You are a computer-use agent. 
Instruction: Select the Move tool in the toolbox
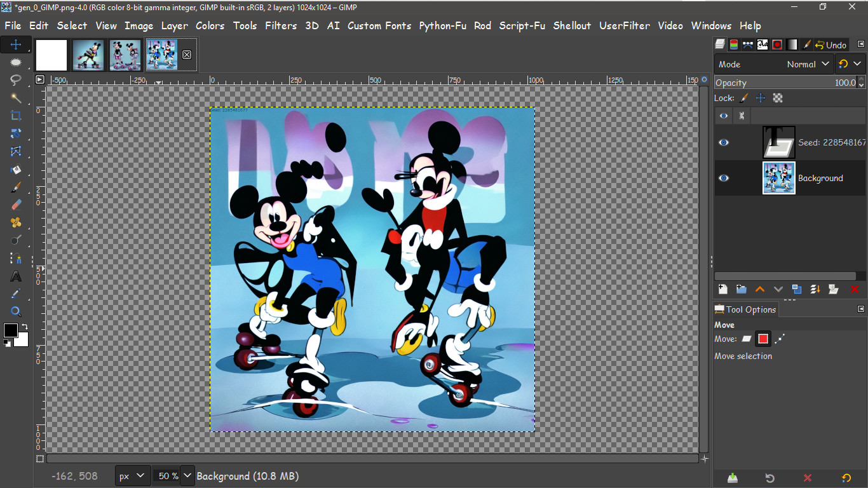click(15, 44)
